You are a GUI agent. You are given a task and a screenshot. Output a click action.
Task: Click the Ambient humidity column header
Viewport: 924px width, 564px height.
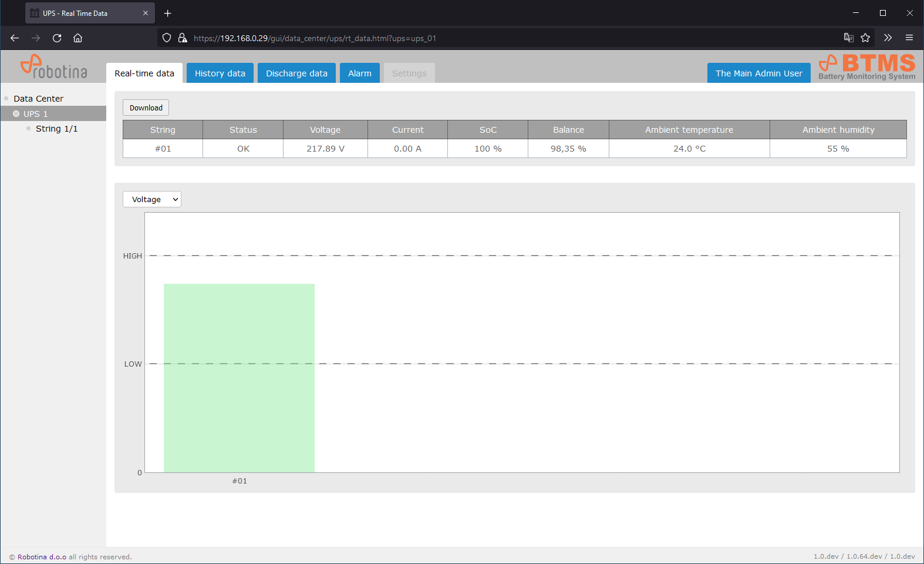click(x=838, y=130)
